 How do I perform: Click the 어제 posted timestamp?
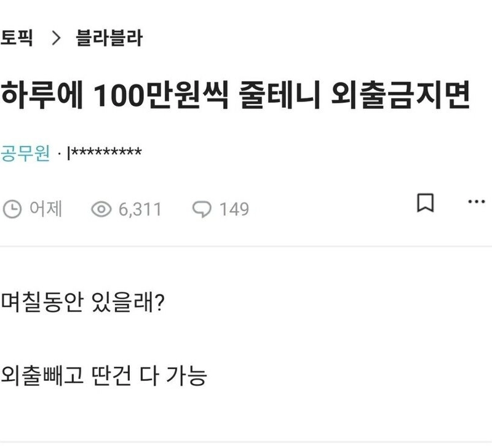(x=46, y=209)
